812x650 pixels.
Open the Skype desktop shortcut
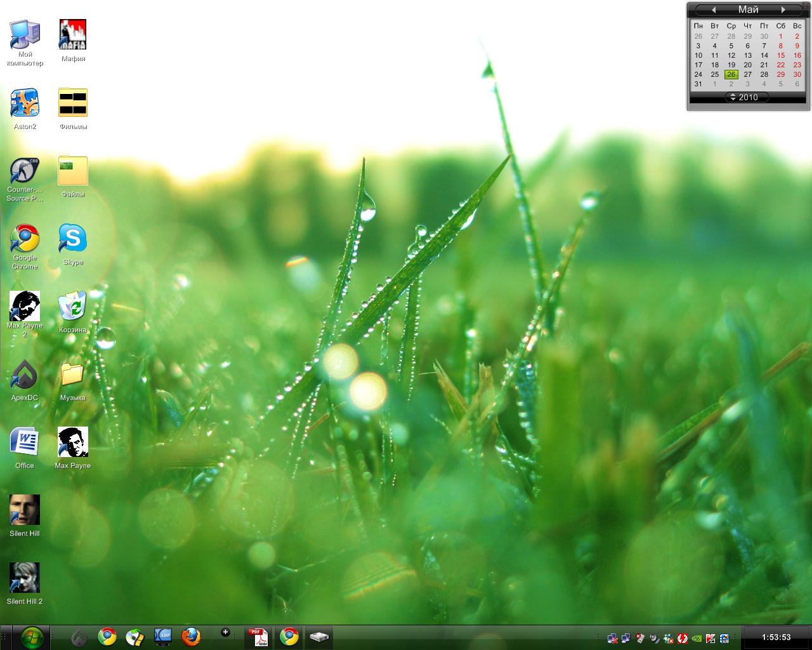coord(73,239)
